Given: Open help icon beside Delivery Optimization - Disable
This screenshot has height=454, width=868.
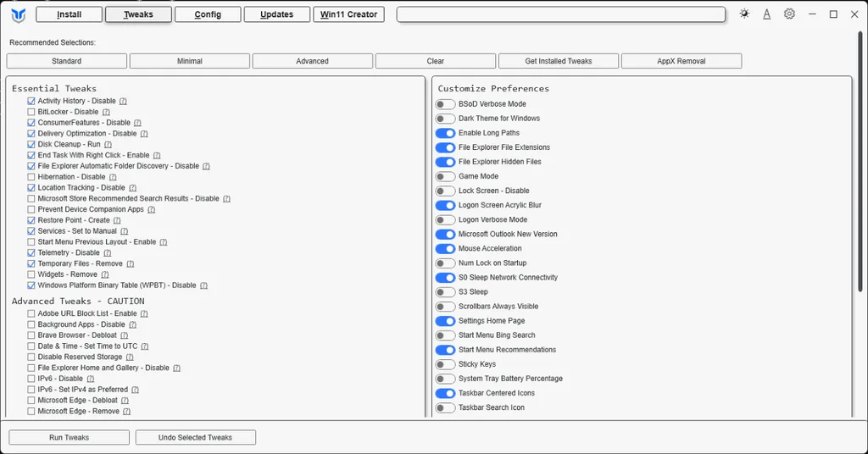Looking at the screenshot, I should click(x=144, y=134).
